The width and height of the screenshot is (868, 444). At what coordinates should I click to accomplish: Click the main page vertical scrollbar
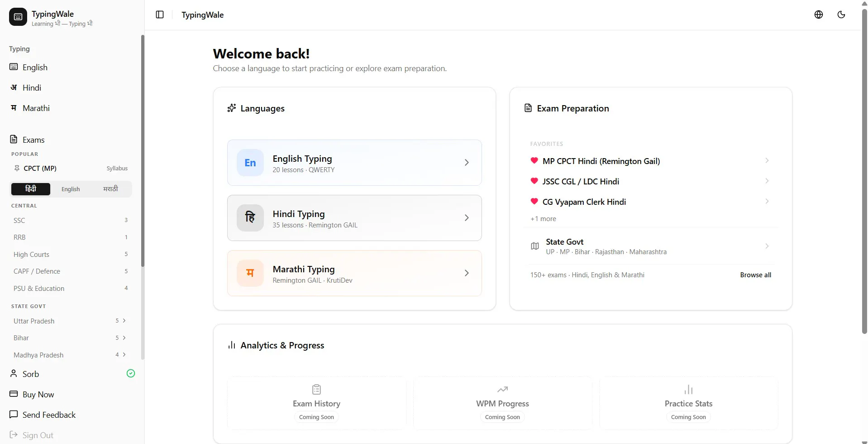[x=864, y=172]
